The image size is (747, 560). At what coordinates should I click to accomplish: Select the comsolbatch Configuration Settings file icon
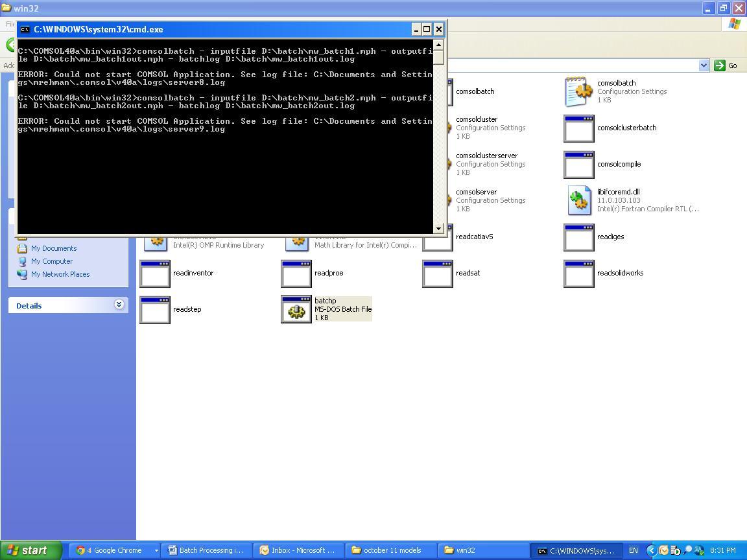click(578, 92)
